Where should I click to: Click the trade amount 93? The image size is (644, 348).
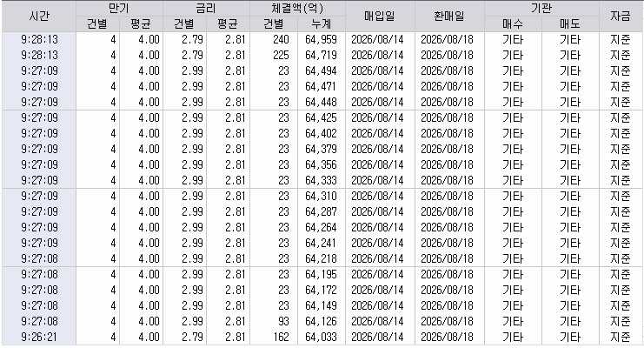tap(283, 321)
